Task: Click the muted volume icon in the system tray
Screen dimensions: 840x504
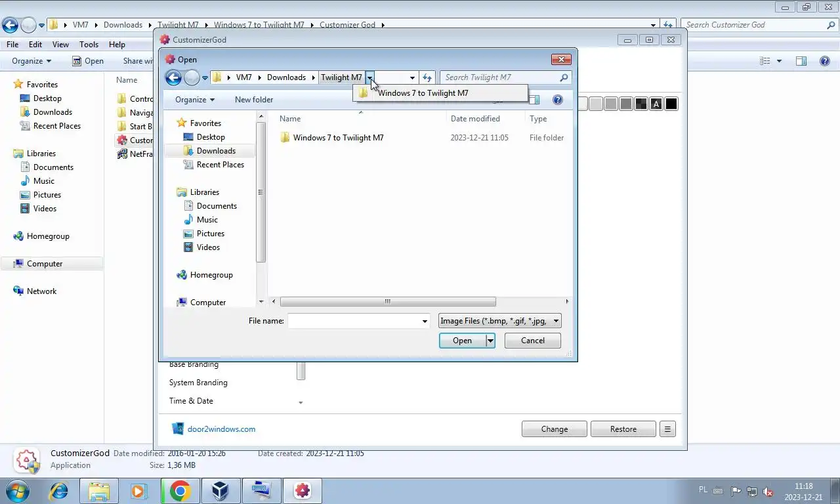Action: point(768,491)
